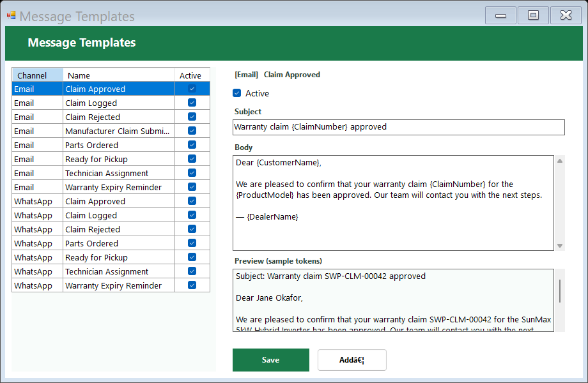
Task: Click the Preview box scrollbar thumb
Action: [x=559, y=291]
